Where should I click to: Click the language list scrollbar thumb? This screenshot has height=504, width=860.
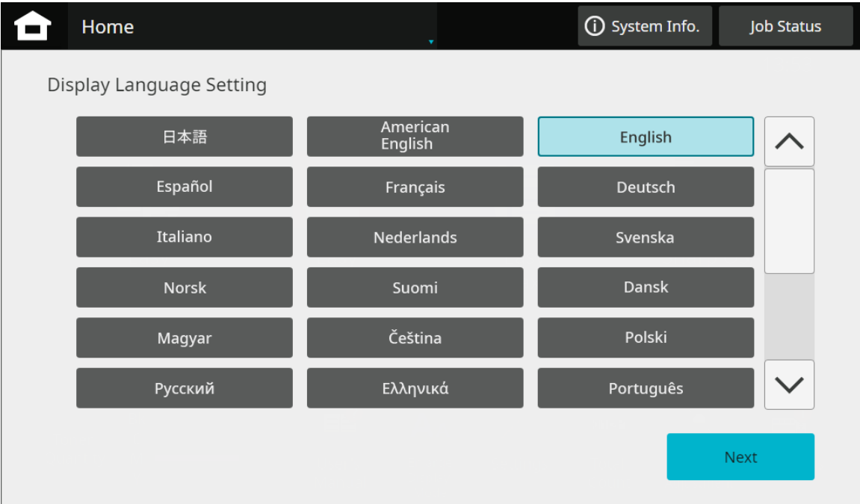pyautogui.click(x=789, y=221)
